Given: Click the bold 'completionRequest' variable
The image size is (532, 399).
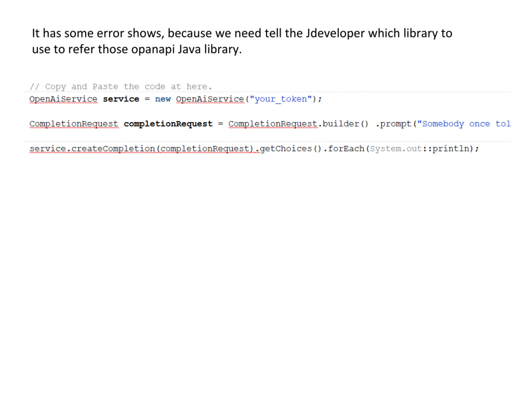Looking at the screenshot, I should pyautogui.click(x=168, y=124).
